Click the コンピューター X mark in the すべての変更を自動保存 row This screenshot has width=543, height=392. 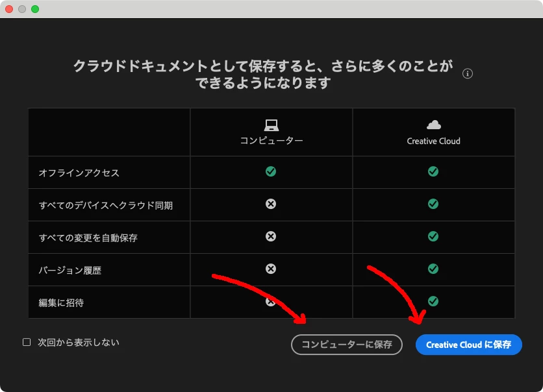pos(271,236)
